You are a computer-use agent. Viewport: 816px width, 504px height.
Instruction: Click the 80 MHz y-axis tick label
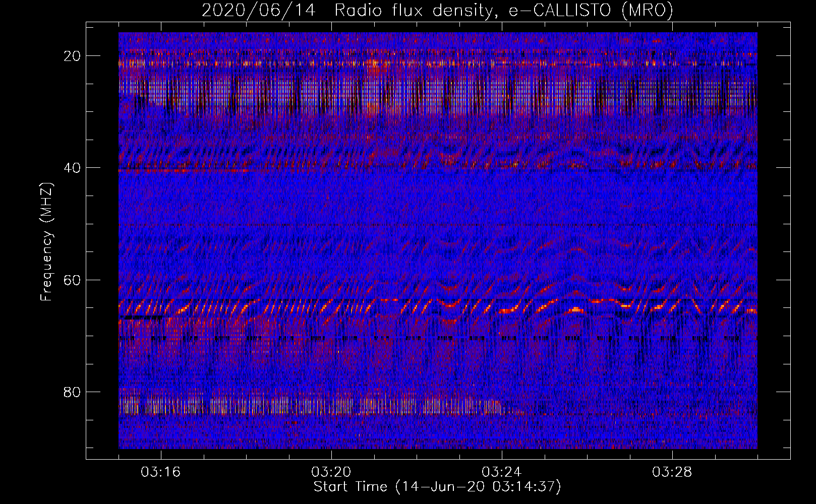72,392
